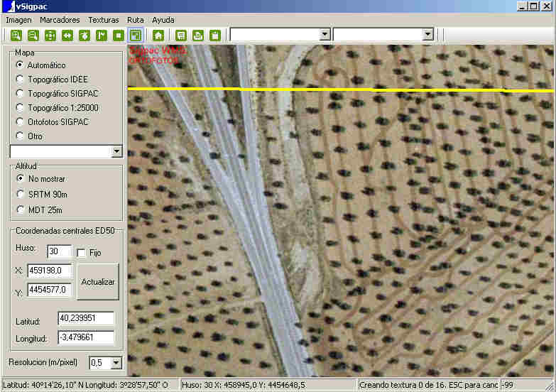Viewport: 556px width, 392px height.
Task: Click the horizontal double-arrow toolbar icon
Action: 67,35
